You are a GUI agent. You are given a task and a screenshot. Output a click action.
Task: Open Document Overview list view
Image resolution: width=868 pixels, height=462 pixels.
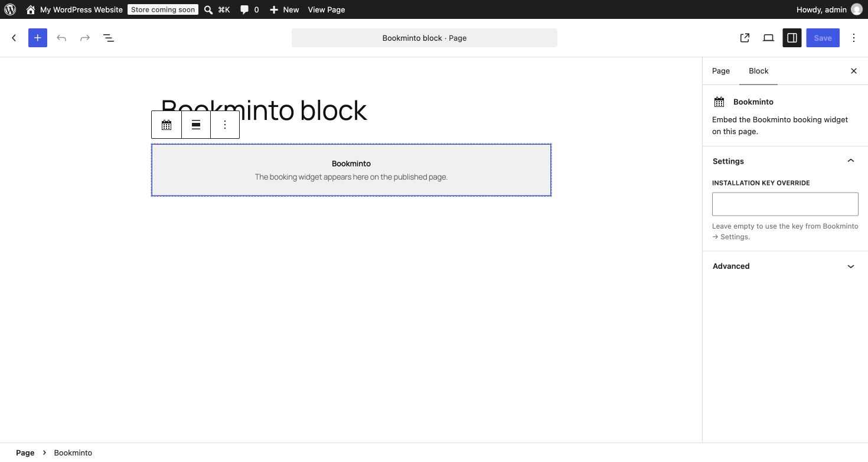click(109, 38)
